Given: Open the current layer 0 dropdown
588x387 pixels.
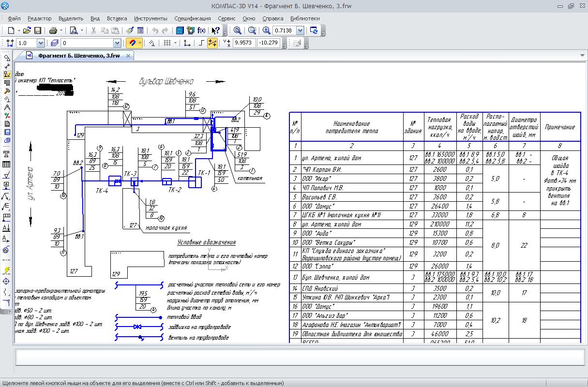Looking at the screenshot, I should 118,43.
